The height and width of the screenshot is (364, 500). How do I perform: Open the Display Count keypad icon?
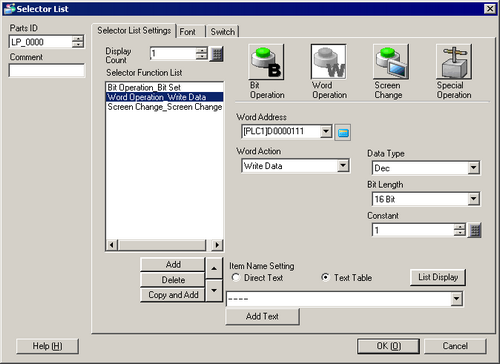217,54
